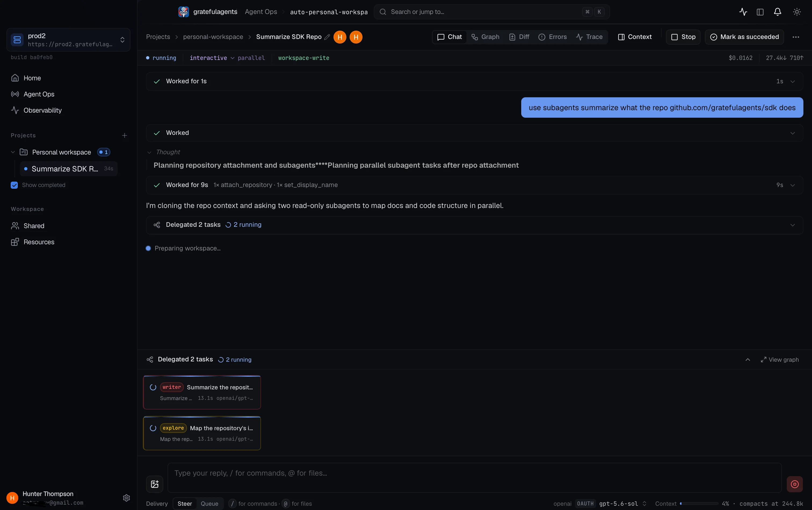Open the settings gear beside Hunter Thompson

click(x=126, y=498)
